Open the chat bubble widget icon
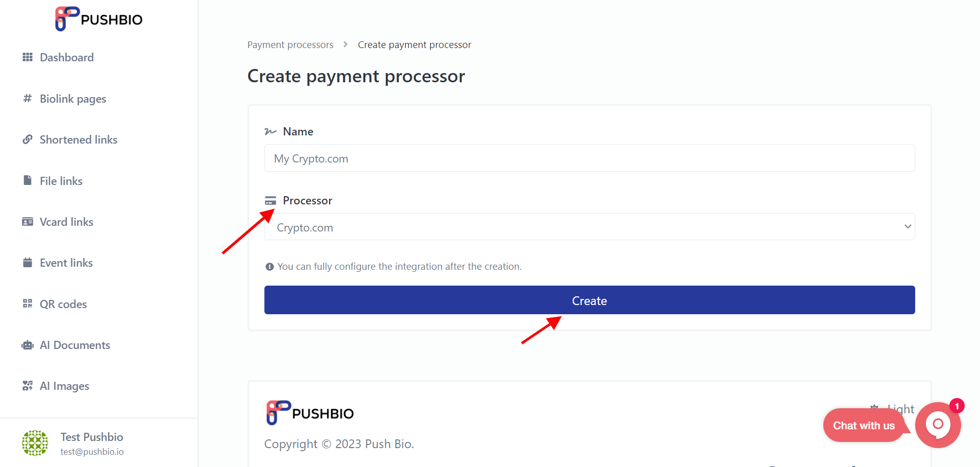Screen dimensions: 980x467 click(938, 425)
